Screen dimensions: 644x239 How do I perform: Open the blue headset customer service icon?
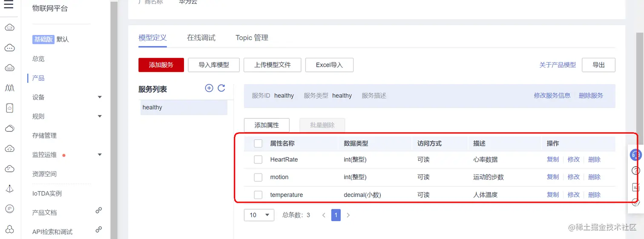(636, 154)
